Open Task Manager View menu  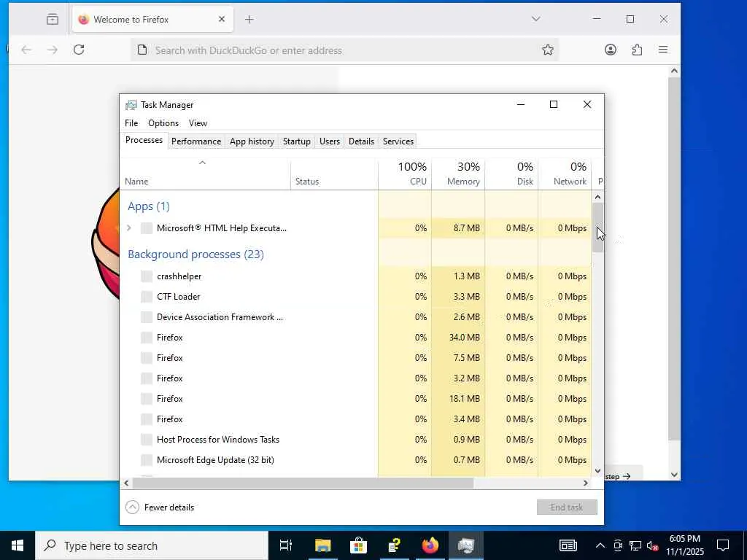(198, 122)
